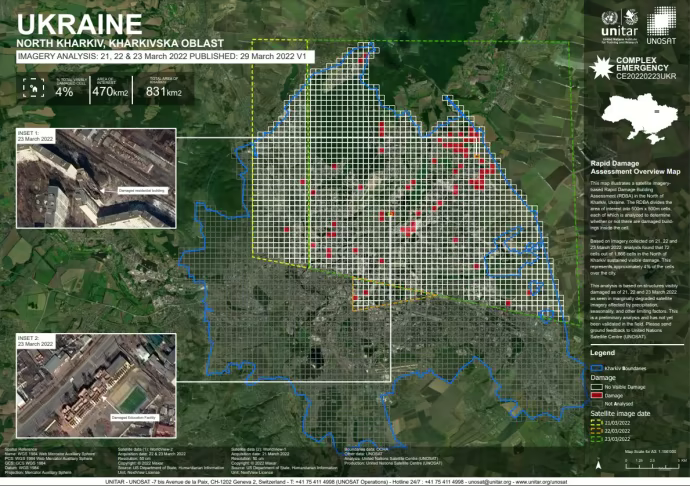The image size is (690, 486).
Task: Select the red Damage legend swatch
Action: point(595,394)
